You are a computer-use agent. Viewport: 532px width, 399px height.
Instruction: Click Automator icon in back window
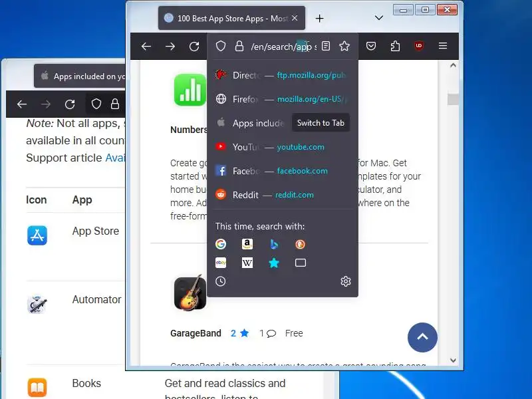37,304
